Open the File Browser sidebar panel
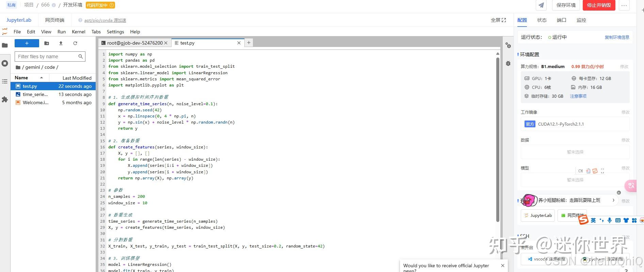The width and height of the screenshot is (644, 272). (x=5, y=45)
